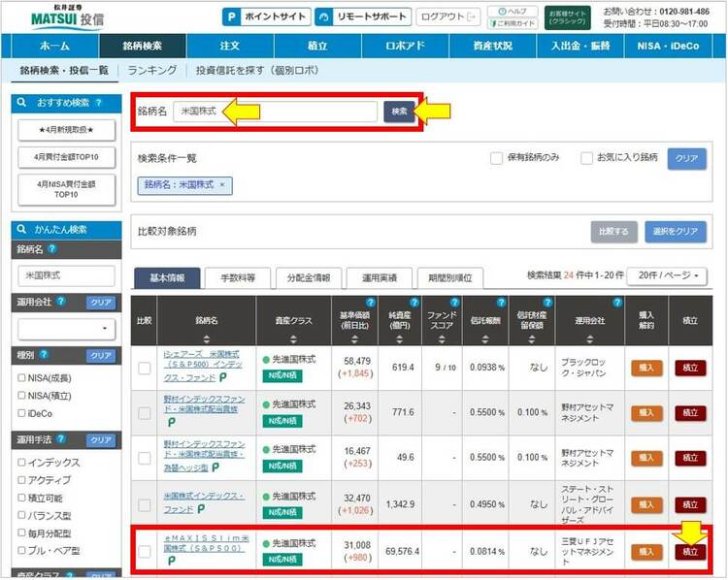Click help icon beside sidebar 銘柄名
728x580 pixels.
pos(52,248)
